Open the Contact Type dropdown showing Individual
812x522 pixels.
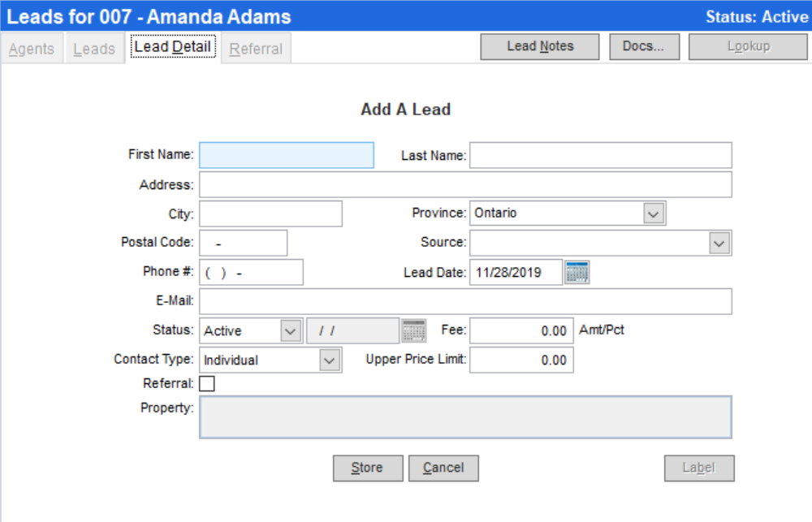click(330, 360)
